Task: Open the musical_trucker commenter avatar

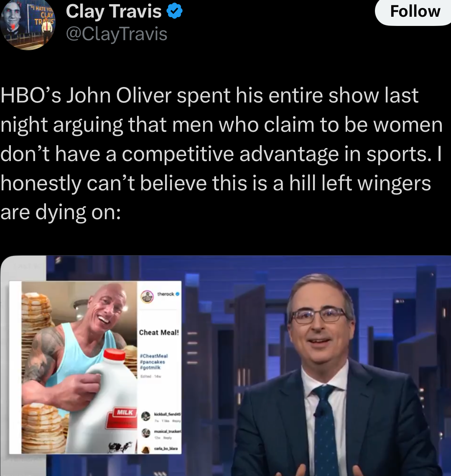Action: point(145,433)
